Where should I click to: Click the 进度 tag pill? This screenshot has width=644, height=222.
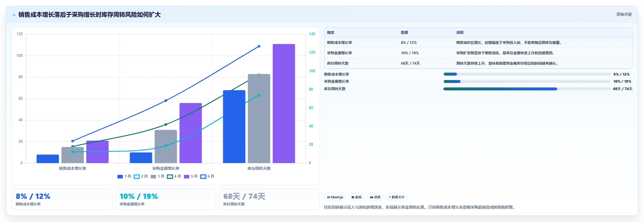pos(375,197)
